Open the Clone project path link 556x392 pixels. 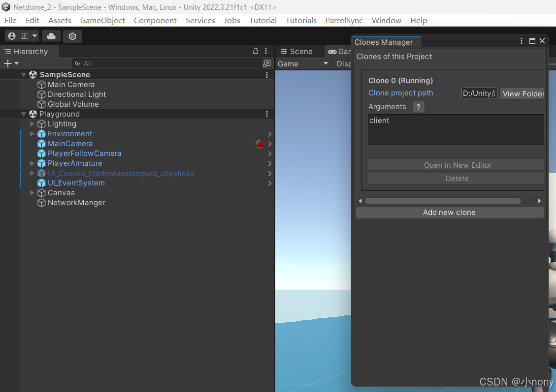point(400,92)
